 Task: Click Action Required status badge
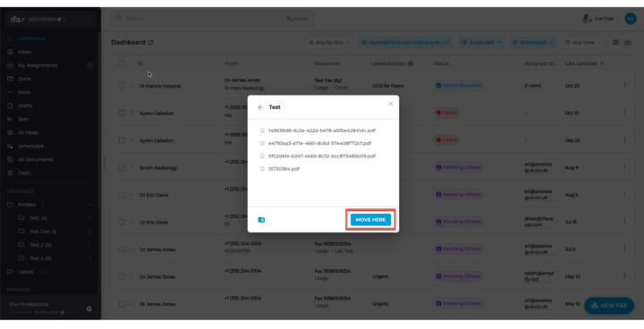click(x=458, y=86)
